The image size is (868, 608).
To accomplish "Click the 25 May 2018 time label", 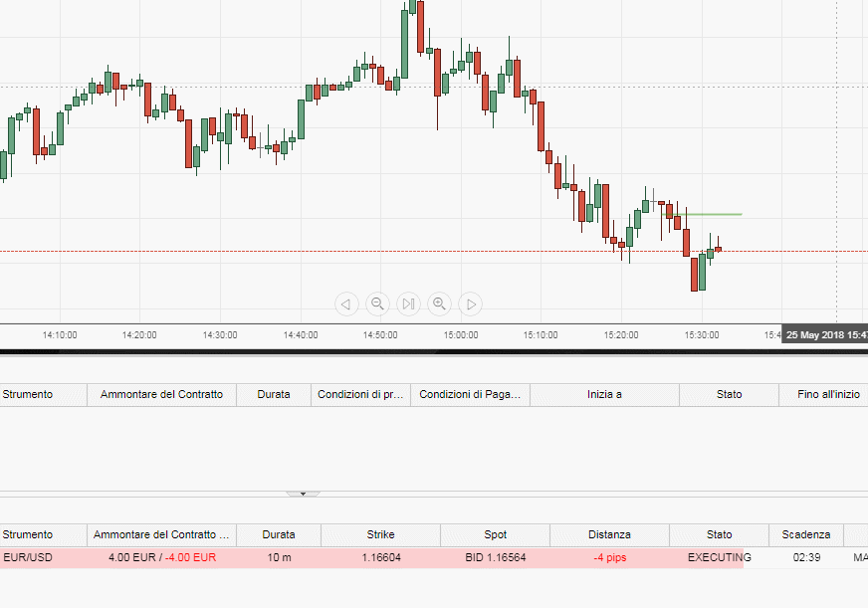I will tap(824, 334).
